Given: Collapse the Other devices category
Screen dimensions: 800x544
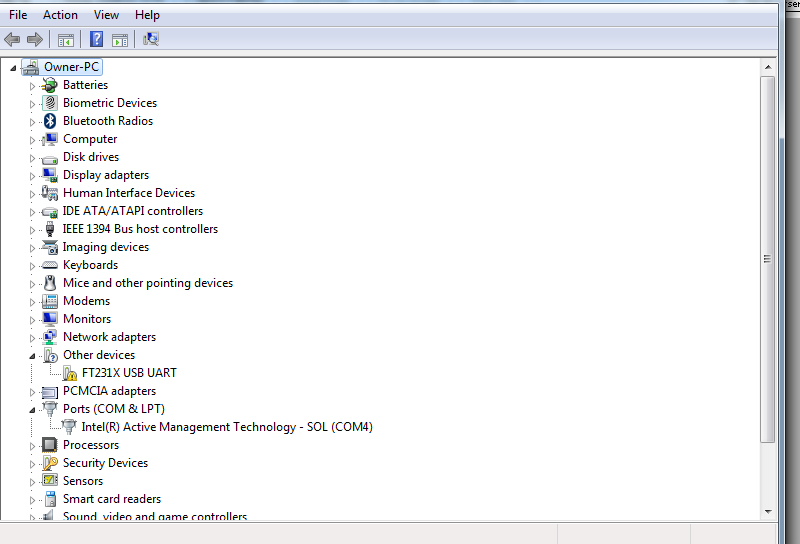Looking at the screenshot, I should (x=32, y=356).
